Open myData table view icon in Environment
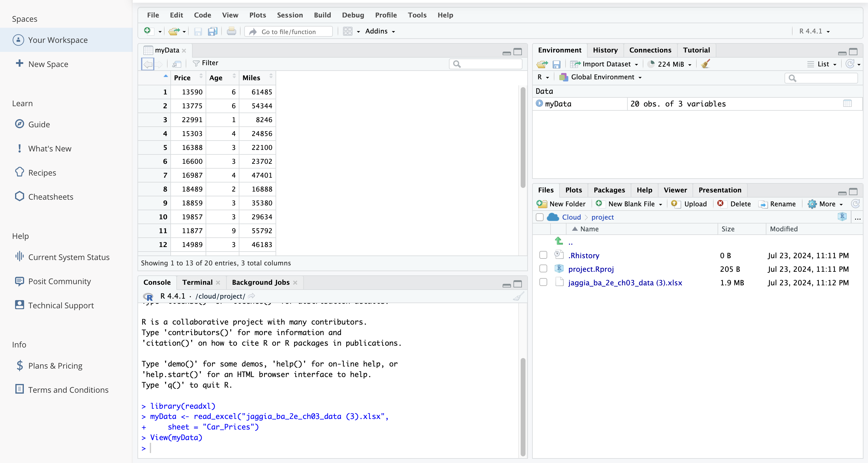 847,103
